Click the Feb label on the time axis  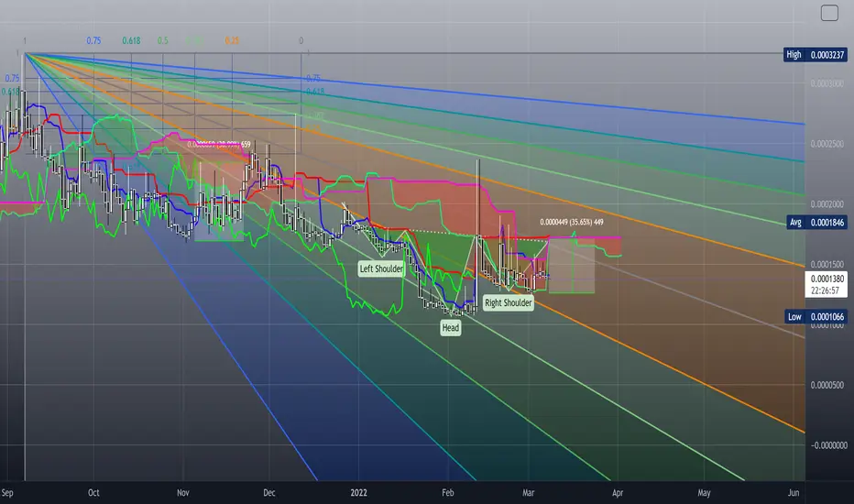[x=448, y=493]
